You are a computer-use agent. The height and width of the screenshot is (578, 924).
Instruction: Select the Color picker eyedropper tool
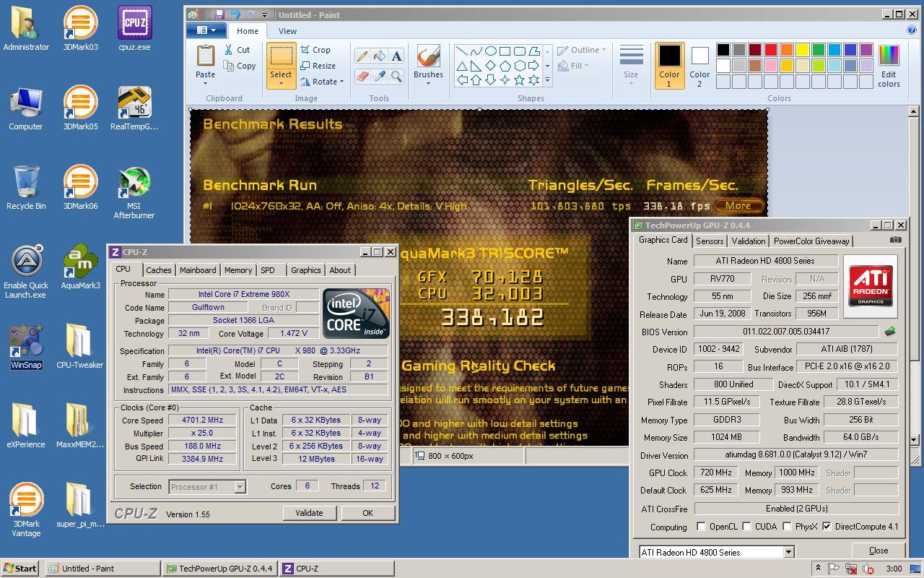click(379, 76)
